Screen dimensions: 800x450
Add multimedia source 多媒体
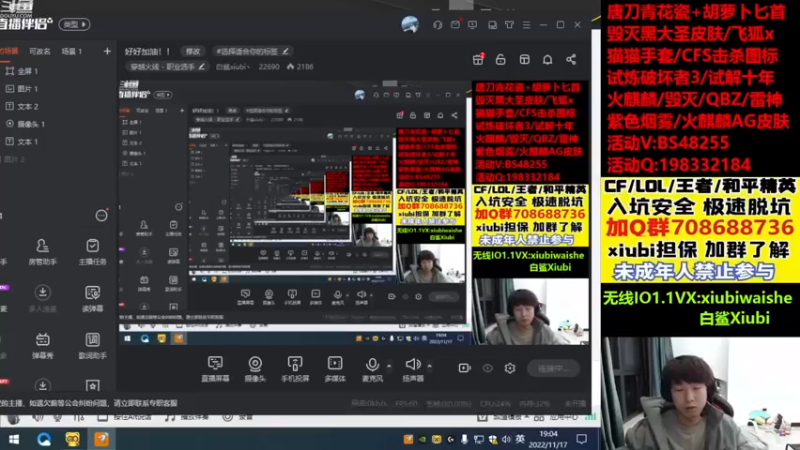pos(335,368)
